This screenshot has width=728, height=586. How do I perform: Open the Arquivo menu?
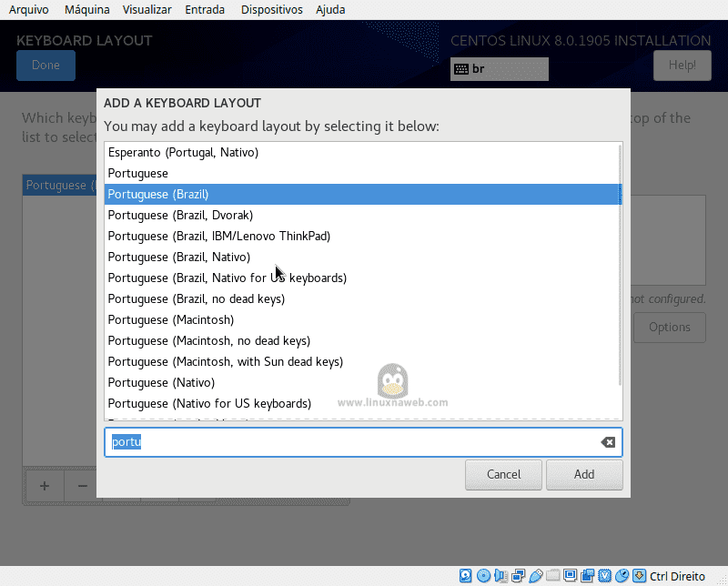(x=29, y=10)
